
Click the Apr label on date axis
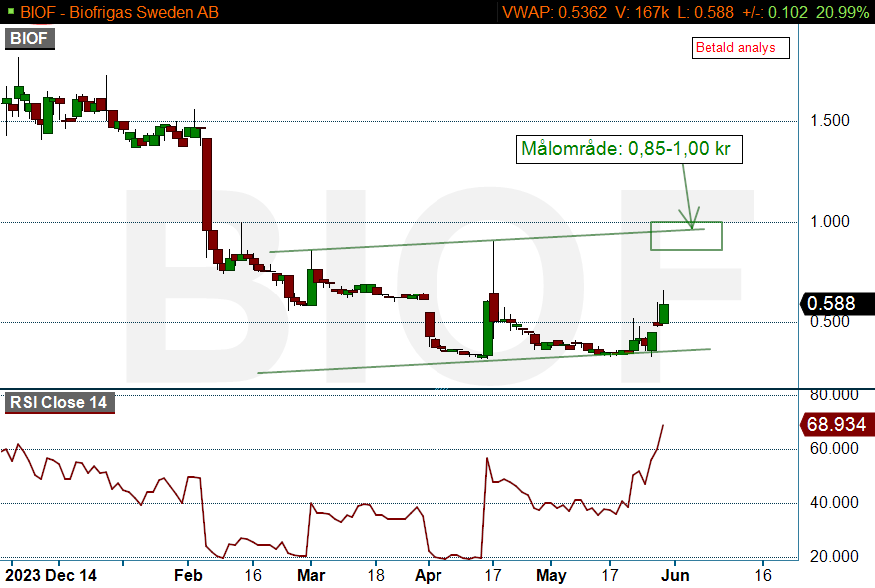pos(429,575)
